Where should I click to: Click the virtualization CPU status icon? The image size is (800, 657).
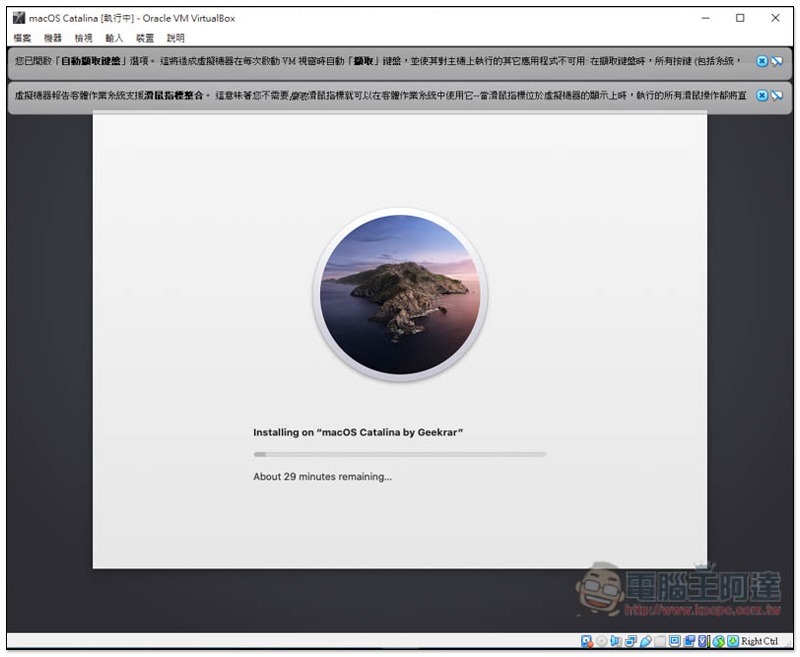pyautogui.click(x=704, y=642)
